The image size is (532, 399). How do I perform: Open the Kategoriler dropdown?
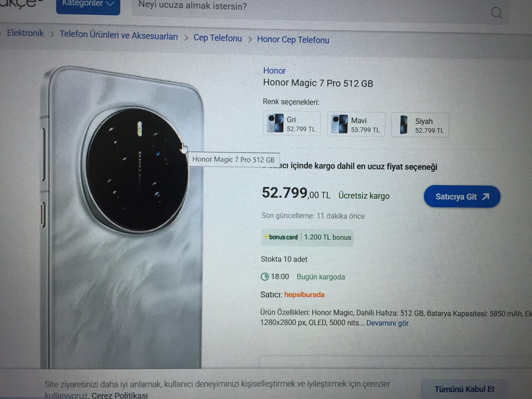(x=88, y=4)
